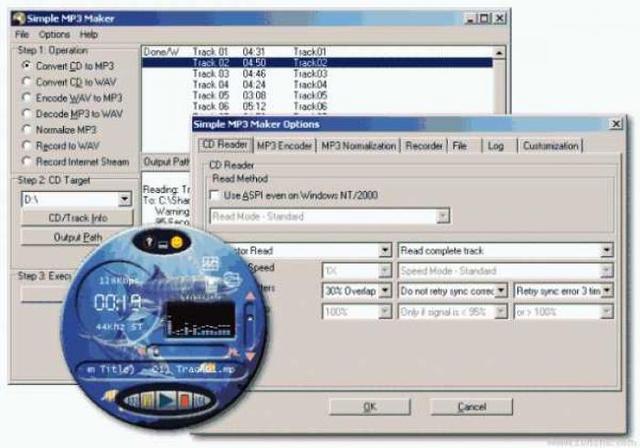Switch to the Recorder tab
The width and height of the screenshot is (640, 448).
click(424, 146)
